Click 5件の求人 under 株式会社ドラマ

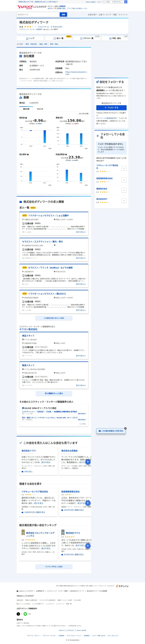tap(27, 471)
